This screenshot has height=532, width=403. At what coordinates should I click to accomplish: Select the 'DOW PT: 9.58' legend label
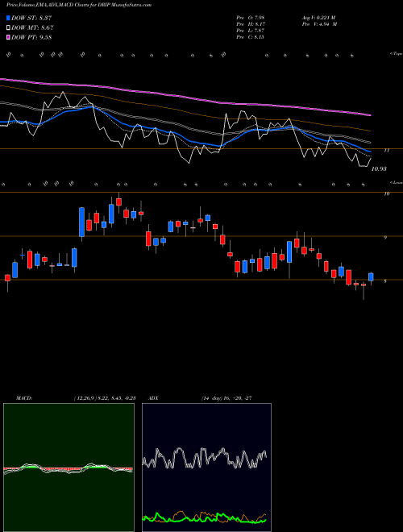tap(31, 38)
